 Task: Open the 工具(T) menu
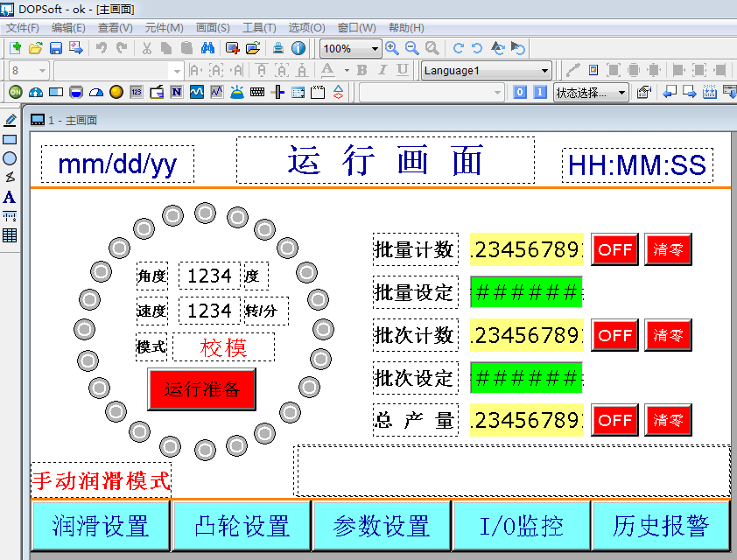(259, 28)
